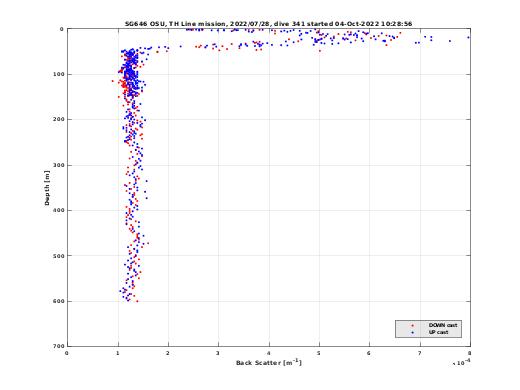Click the 400 depth tick label

click(58, 210)
